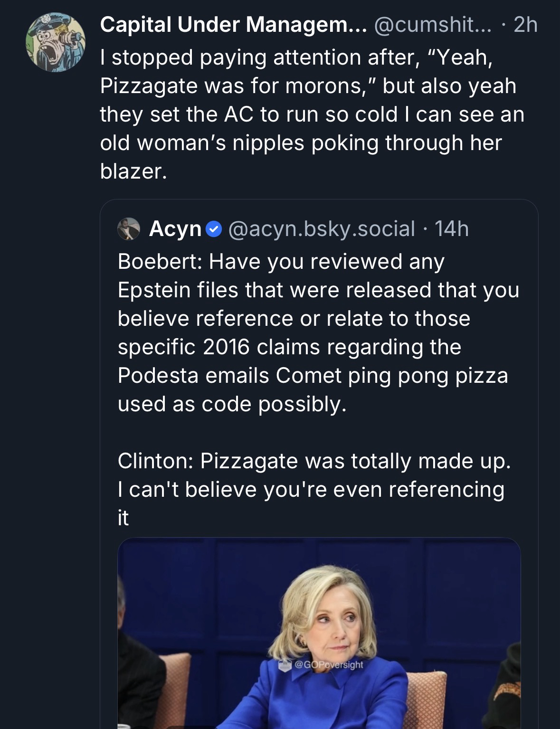Click the Acyn author name

(175, 229)
